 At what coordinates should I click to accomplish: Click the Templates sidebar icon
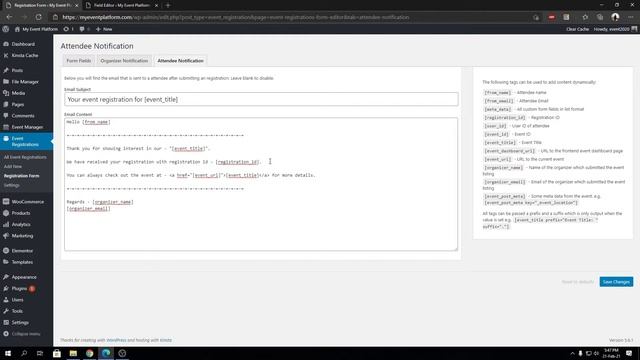pos(6,262)
